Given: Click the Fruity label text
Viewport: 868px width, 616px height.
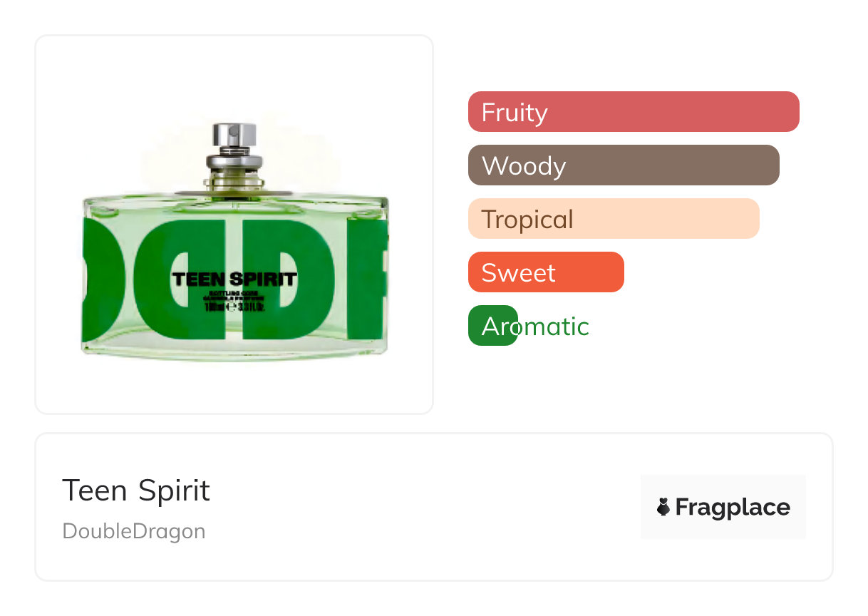Looking at the screenshot, I should 515,112.
